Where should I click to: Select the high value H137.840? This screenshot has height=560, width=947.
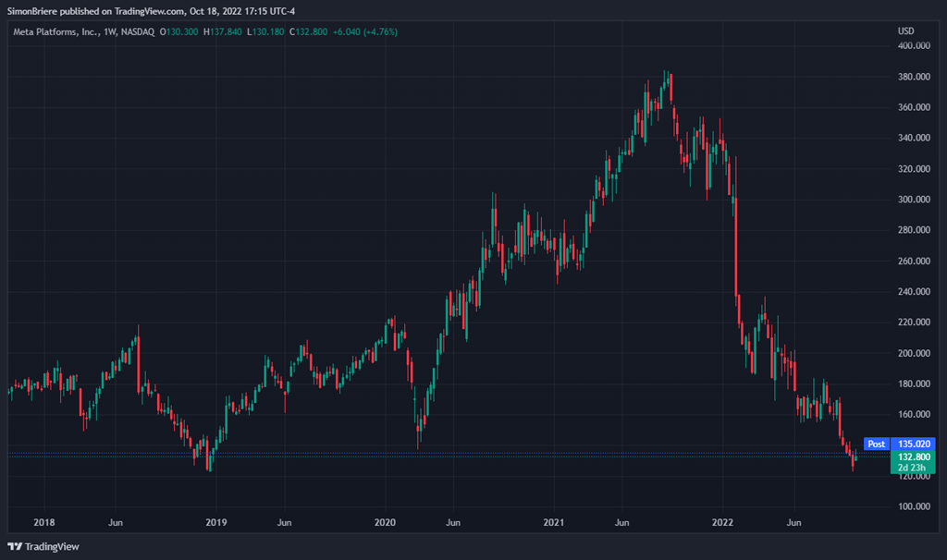(223, 31)
